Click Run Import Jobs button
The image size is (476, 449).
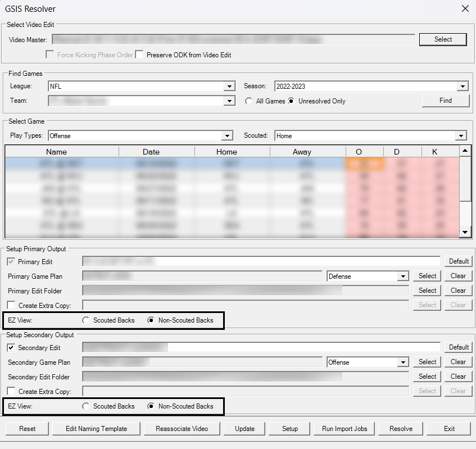coord(344,429)
